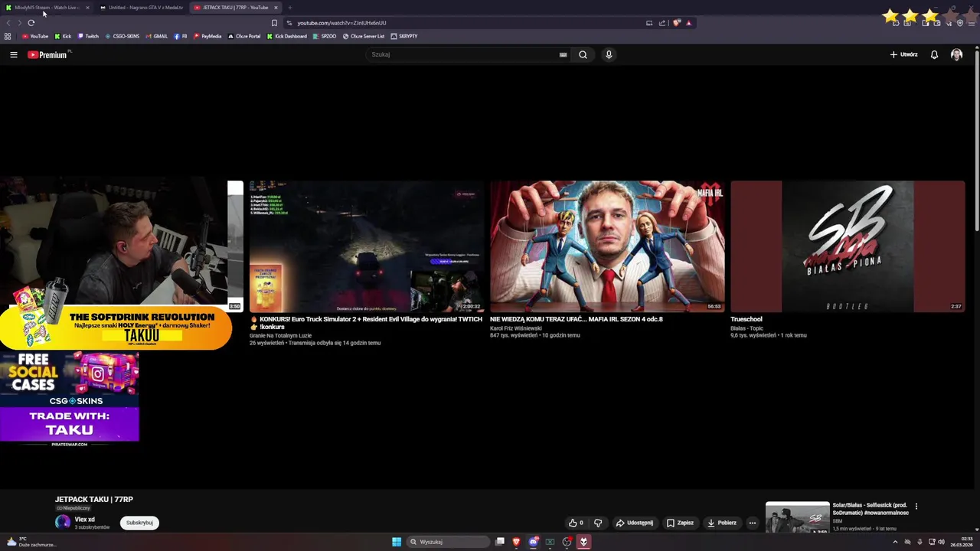The image size is (980, 551).
Task: Switch to Untitled Medal.tv tab
Action: [142, 8]
